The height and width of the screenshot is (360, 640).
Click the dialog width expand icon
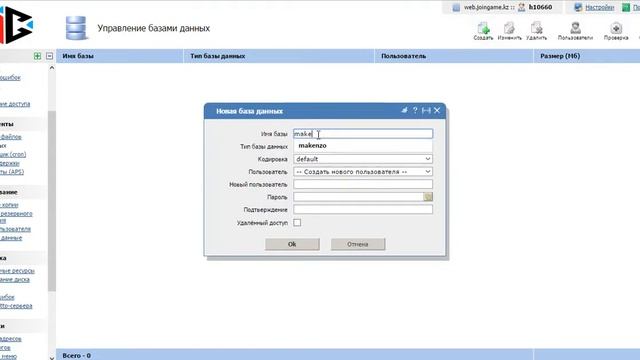coord(426,110)
